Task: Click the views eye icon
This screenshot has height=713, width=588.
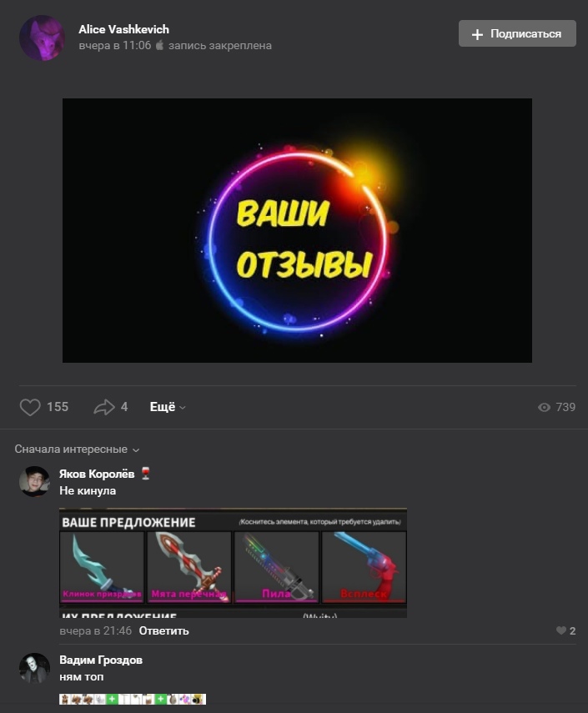Action: 544,407
